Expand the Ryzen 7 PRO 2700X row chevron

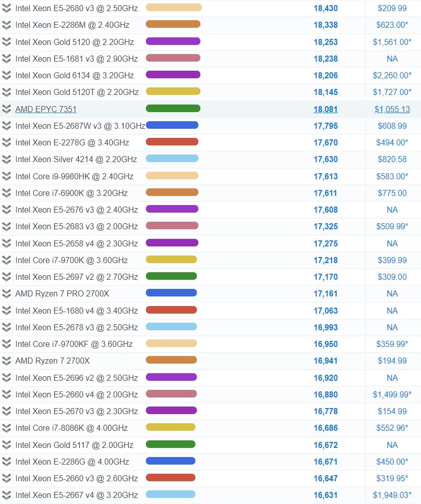tap(7, 293)
